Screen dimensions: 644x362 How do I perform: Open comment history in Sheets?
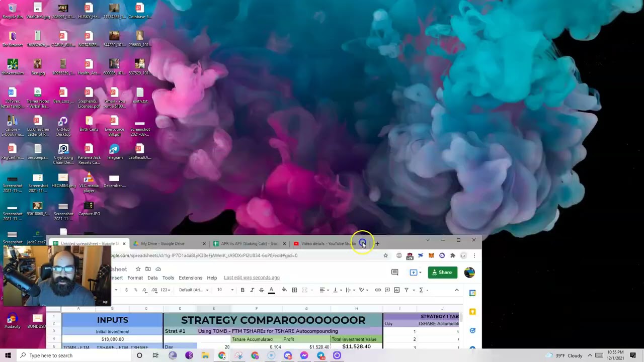coord(394,273)
